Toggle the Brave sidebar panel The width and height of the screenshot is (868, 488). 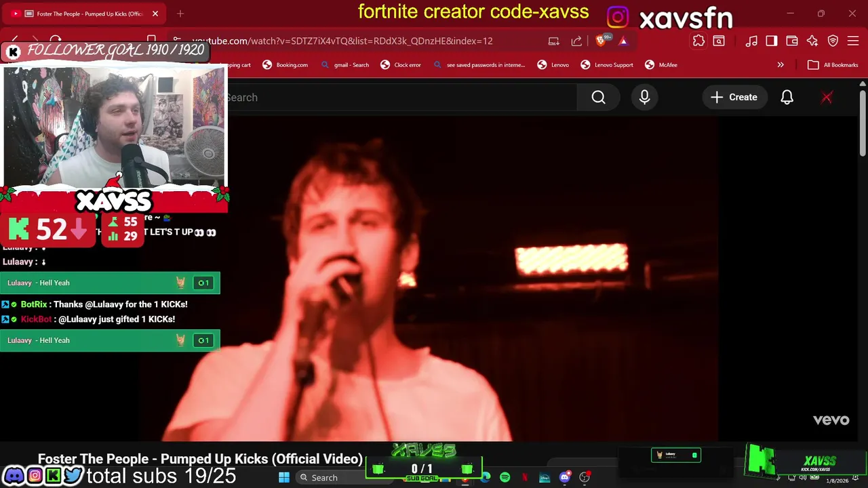(x=772, y=41)
